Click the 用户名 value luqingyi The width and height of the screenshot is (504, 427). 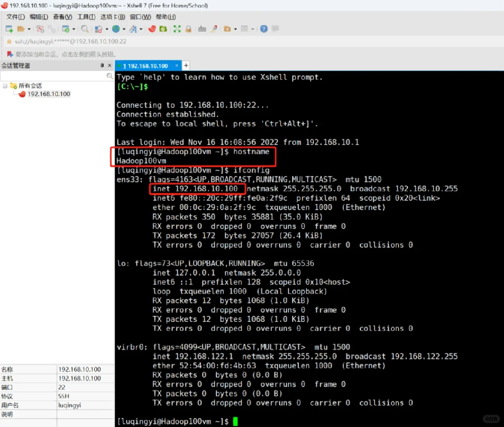[x=70, y=405]
